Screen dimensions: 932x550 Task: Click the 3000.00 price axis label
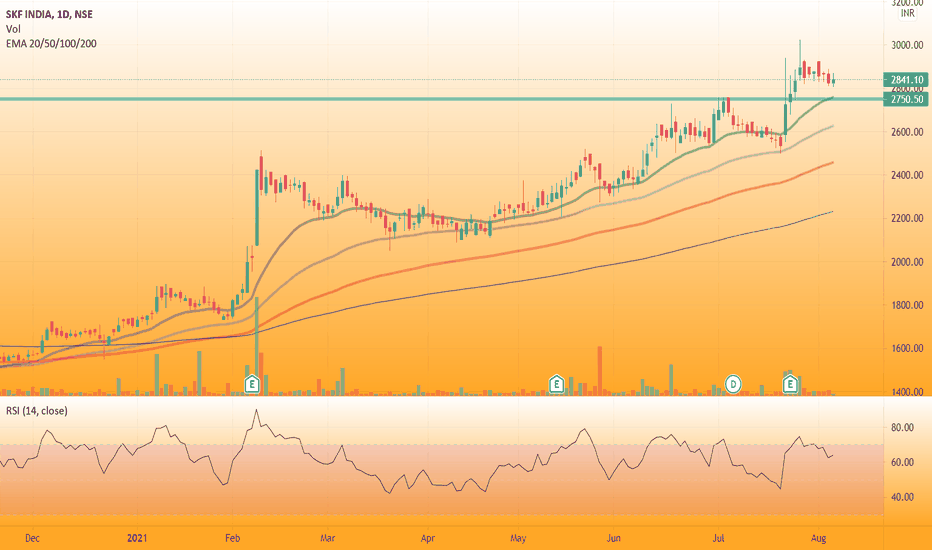coord(907,45)
